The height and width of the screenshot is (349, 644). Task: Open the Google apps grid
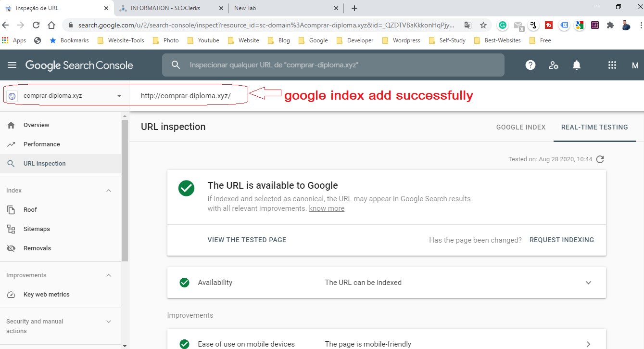pyautogui.click(x=612, y=65)
